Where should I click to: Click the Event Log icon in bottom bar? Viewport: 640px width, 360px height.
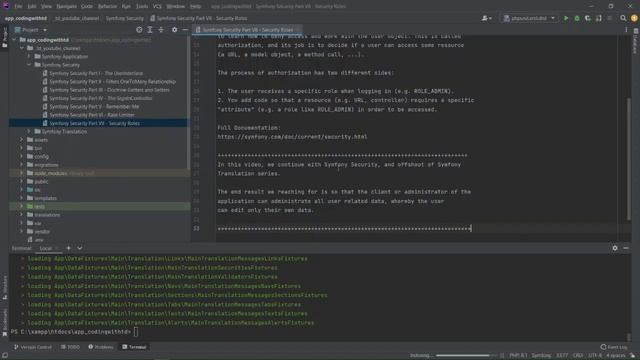pyautogui.click(x=613, y=347)
